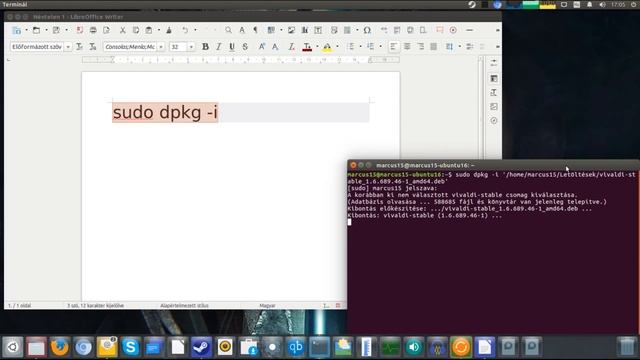
Task: Toggle Underline formatting button
Action: (x=232, y=47)
